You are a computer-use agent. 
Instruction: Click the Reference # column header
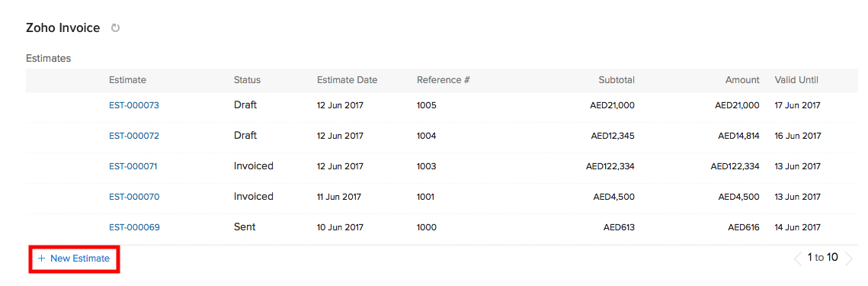tap(444, 80)
